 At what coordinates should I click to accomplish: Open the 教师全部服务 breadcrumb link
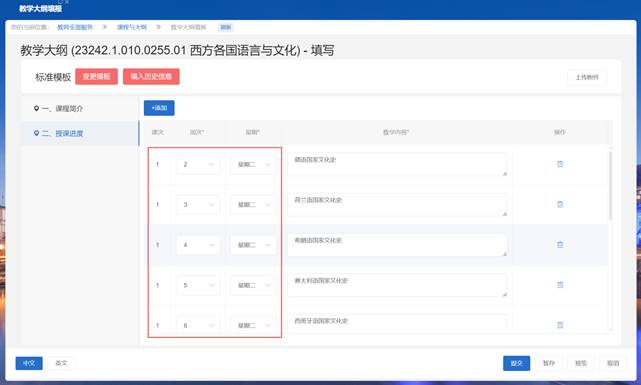point(75,27)
